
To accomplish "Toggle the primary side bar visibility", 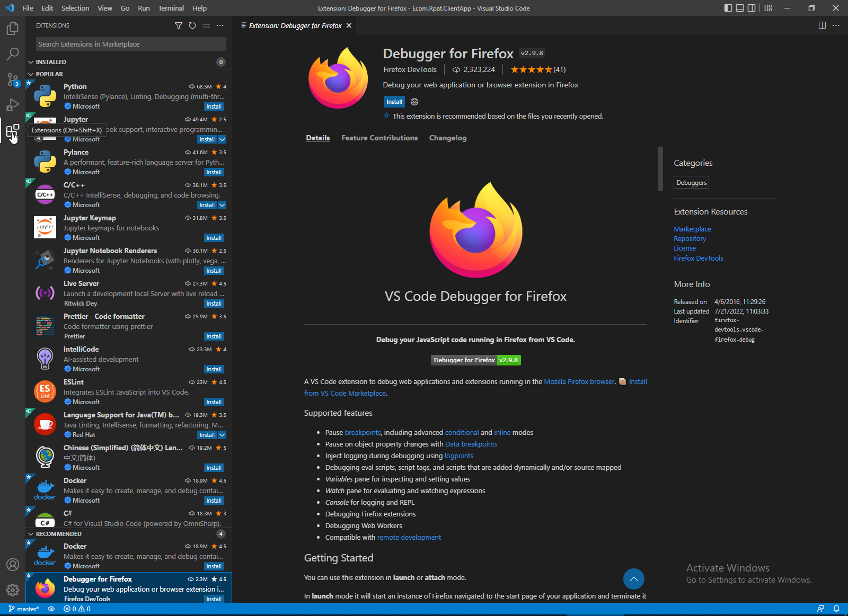I will [728, 8].
